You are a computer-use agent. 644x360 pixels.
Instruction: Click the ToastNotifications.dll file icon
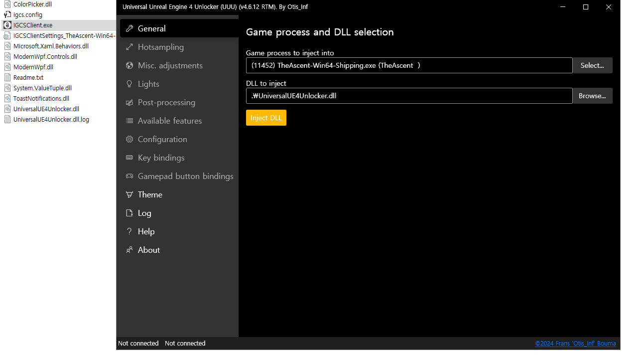[x=7, y=98]
